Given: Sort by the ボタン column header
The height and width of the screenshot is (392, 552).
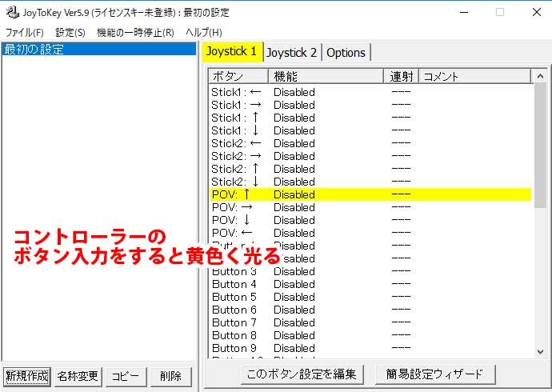Looking at the screenshot, I should pos(238,76).
